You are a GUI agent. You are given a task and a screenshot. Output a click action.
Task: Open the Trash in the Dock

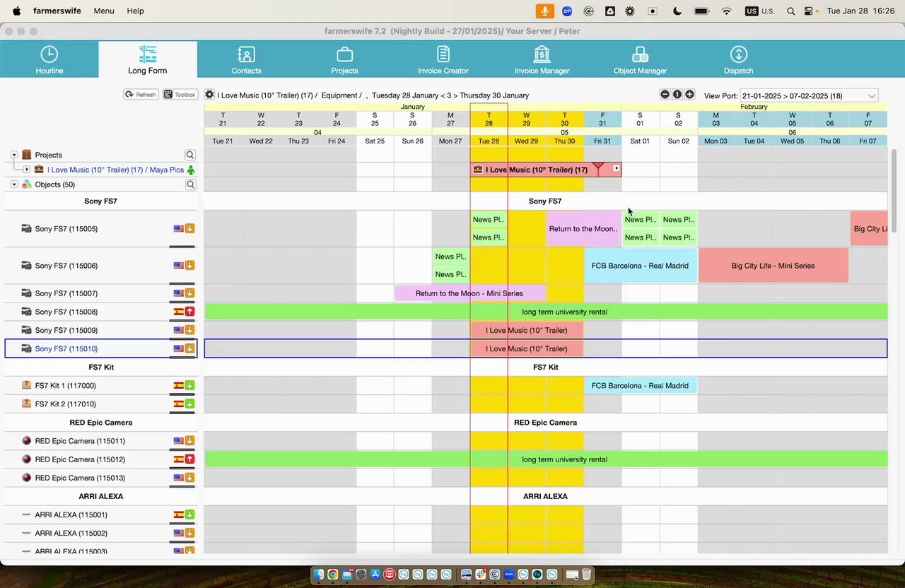(587, 575)
